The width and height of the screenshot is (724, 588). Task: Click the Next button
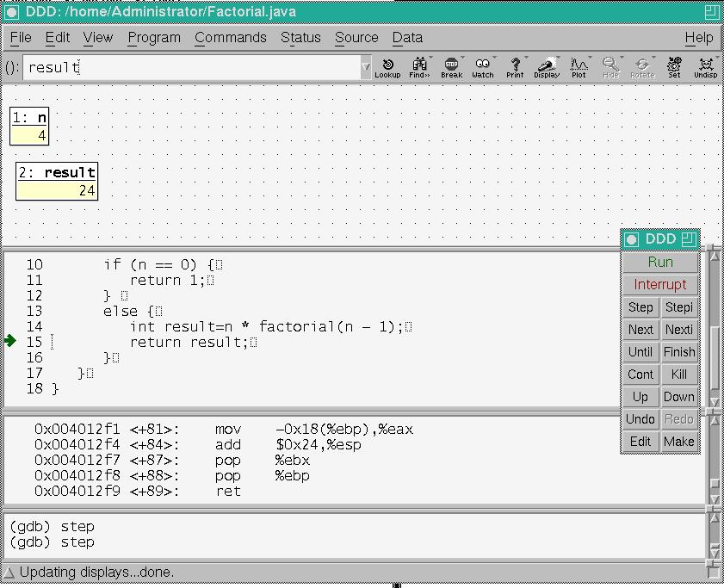pyautogui.click(x=640, y=330)
